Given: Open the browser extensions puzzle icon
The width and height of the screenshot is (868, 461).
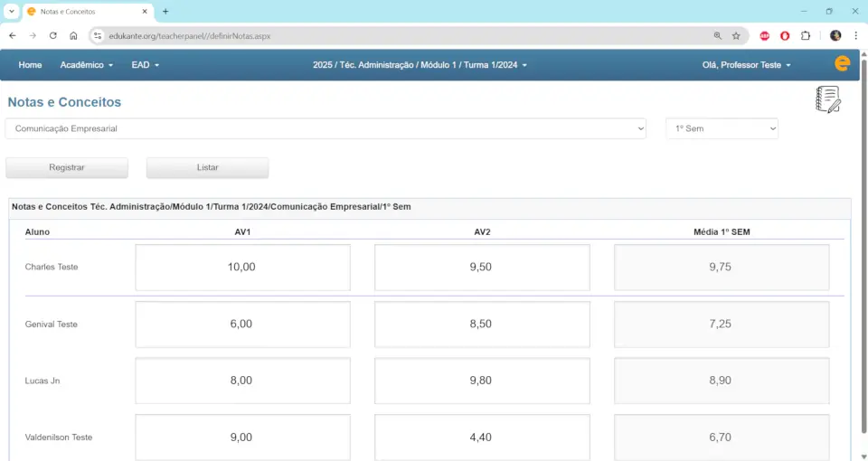Looking at the screenshot, I should tap(806, 36).
